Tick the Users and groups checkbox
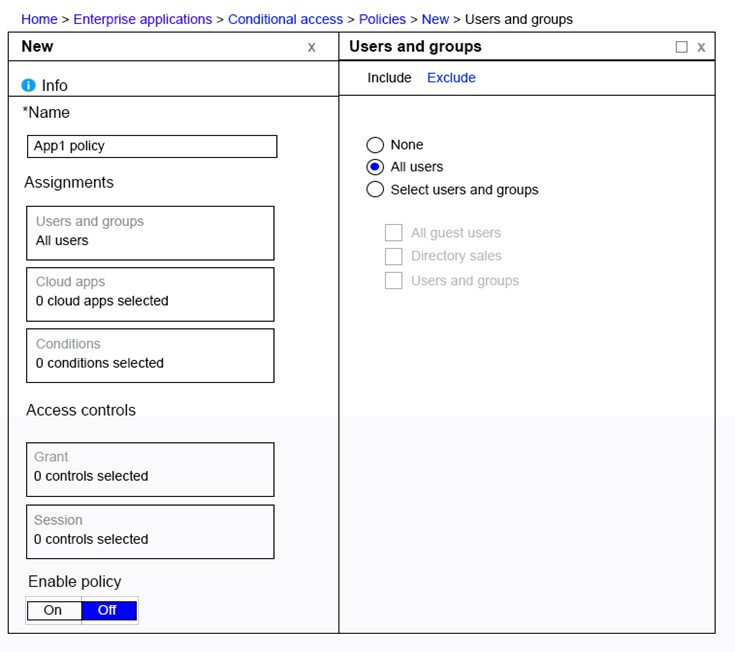This screenshot has width=735, height=652. 394,281
